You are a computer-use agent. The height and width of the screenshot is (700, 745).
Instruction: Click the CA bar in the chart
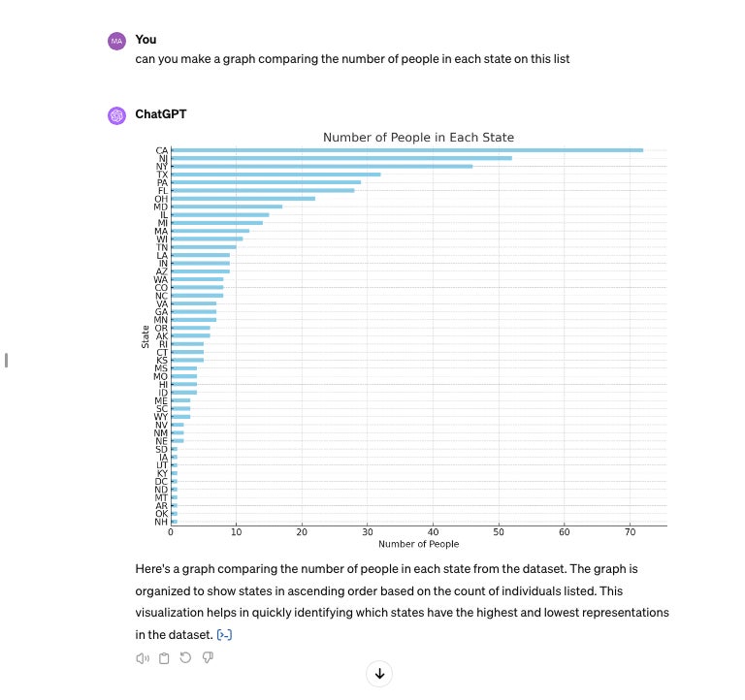coord(406,150)
